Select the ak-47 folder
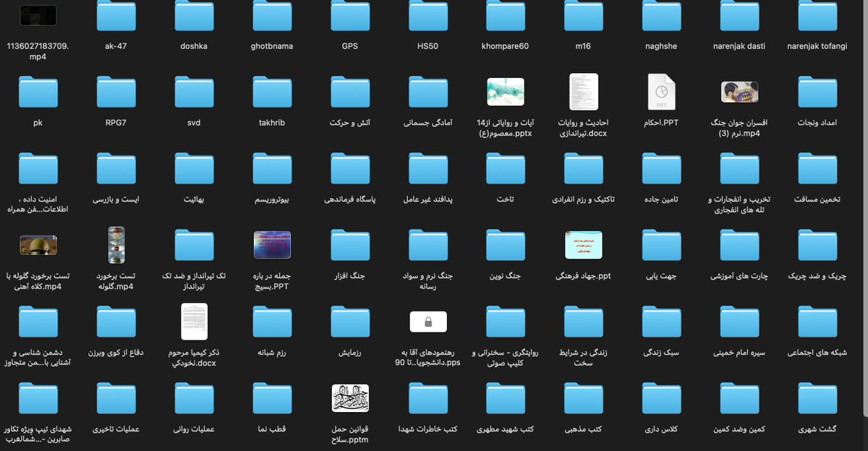 [116, 15]
